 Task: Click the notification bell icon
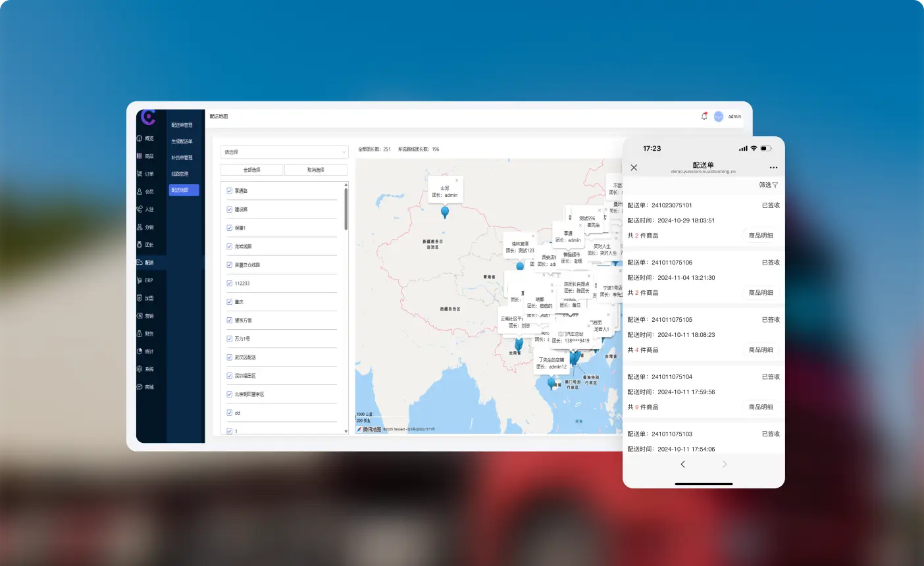click(704, 116)
